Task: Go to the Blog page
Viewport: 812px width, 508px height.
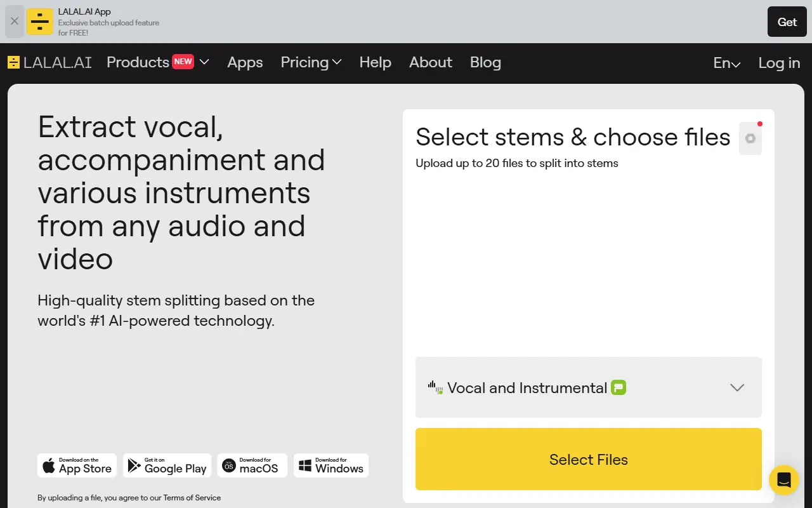Action: click(485, 62)
